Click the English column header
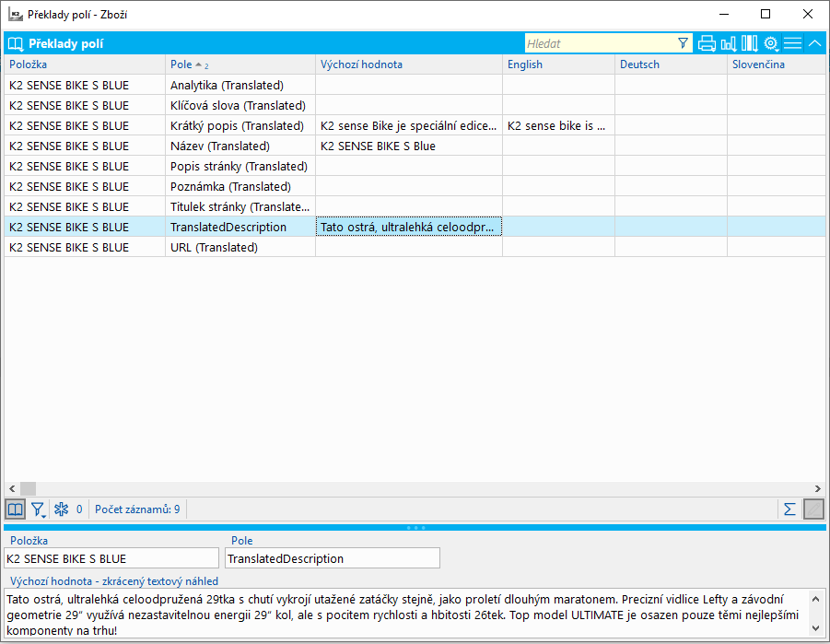830x644 pixels. 558,64
